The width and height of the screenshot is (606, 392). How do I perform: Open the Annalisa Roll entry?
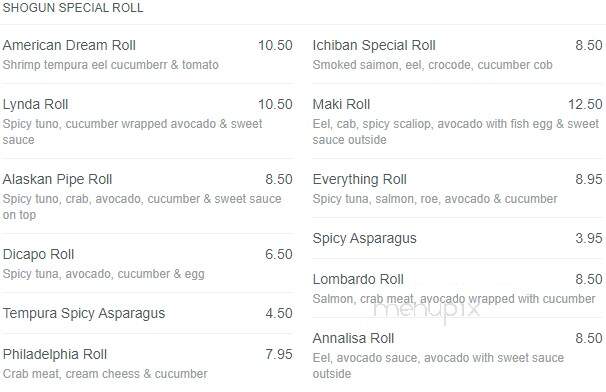tap(457, 355)
